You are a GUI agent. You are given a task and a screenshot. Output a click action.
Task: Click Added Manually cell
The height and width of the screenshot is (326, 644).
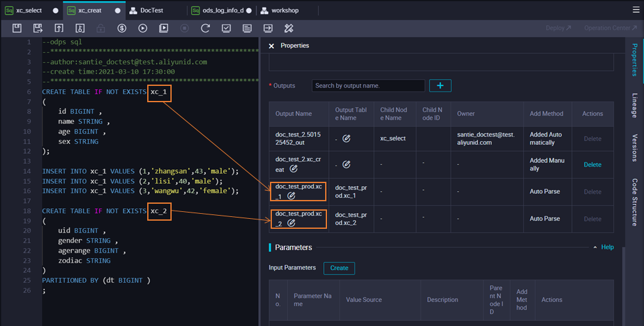(547, 164)
